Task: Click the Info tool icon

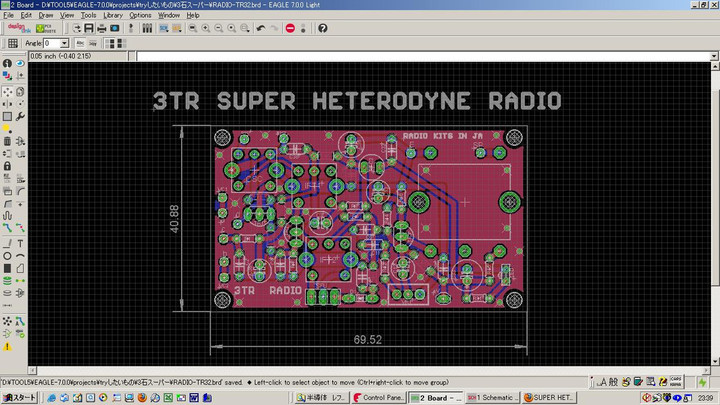Action: coord(7,63)
